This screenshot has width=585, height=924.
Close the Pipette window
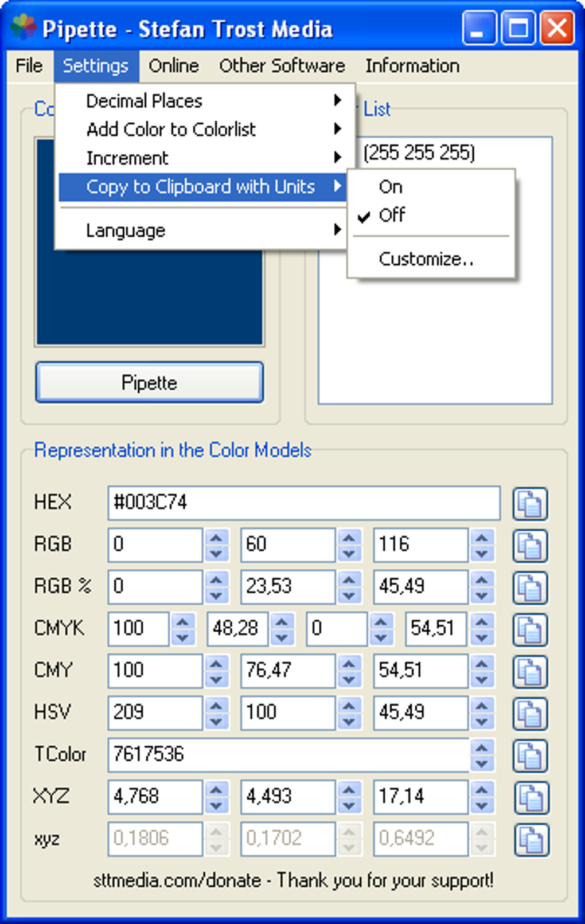click(557, 28)
